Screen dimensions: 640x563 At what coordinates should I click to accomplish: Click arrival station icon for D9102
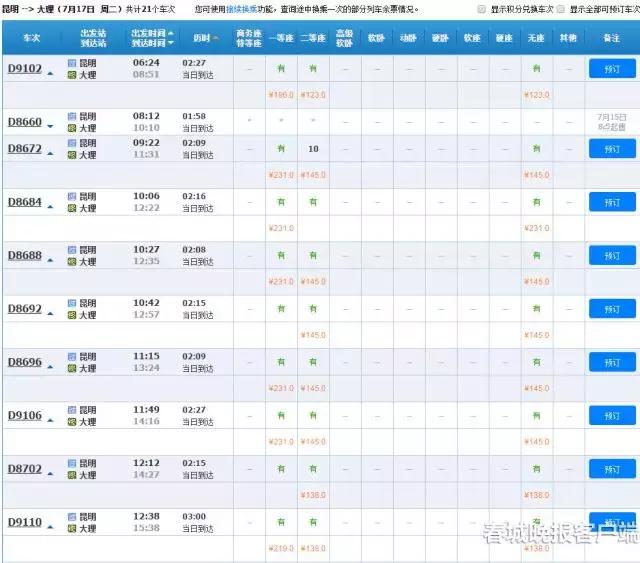(x=72, y=75)
